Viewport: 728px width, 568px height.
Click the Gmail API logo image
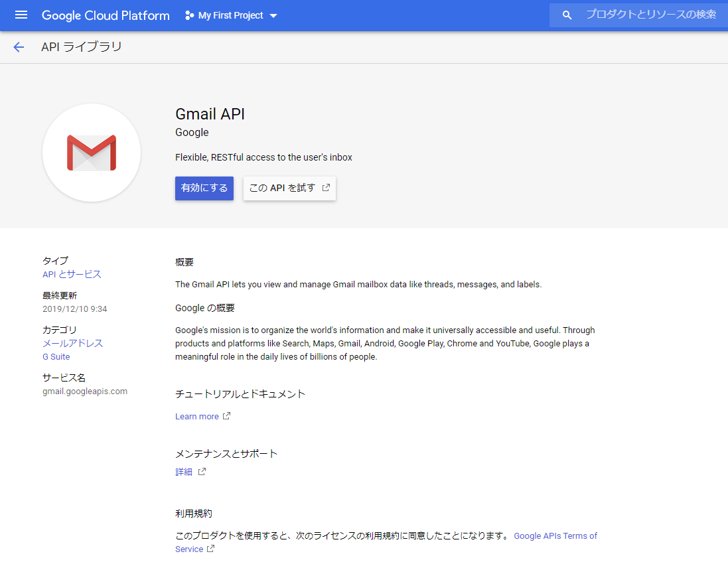(x=91, y=152)
